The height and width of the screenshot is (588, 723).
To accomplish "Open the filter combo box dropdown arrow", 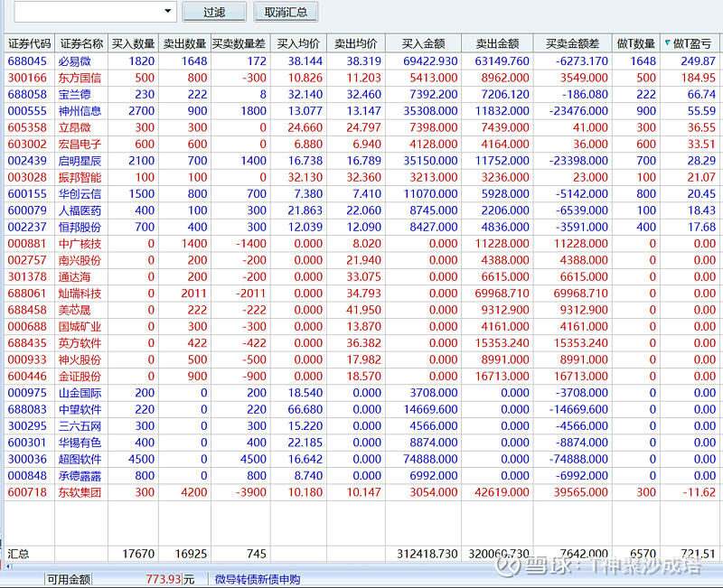I will point(168,11).
